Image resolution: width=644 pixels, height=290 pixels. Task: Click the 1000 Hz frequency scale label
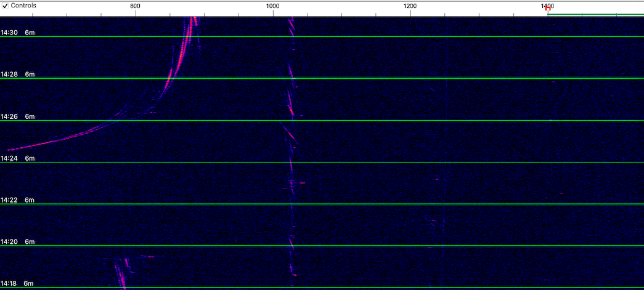pyautogui.click(x=272, y=6)
